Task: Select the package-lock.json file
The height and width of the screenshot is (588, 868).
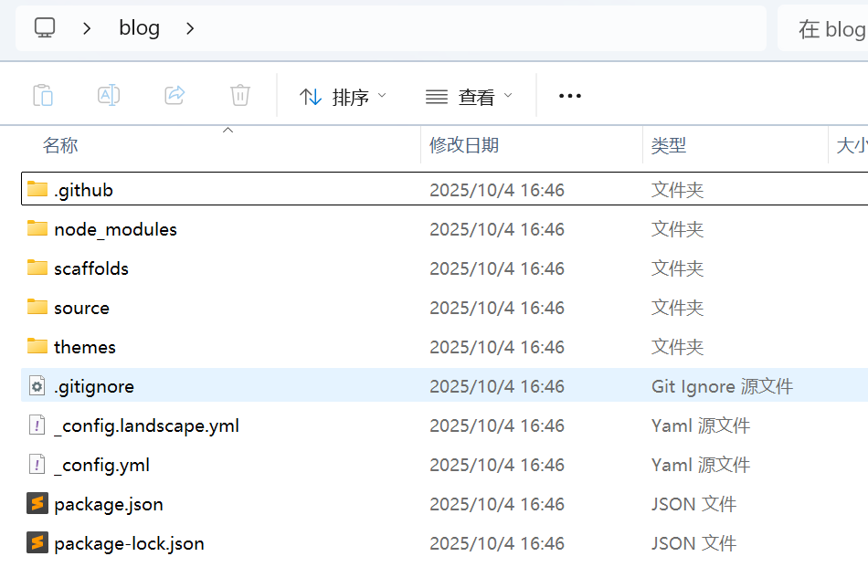Action: click(x=129, y=543)
